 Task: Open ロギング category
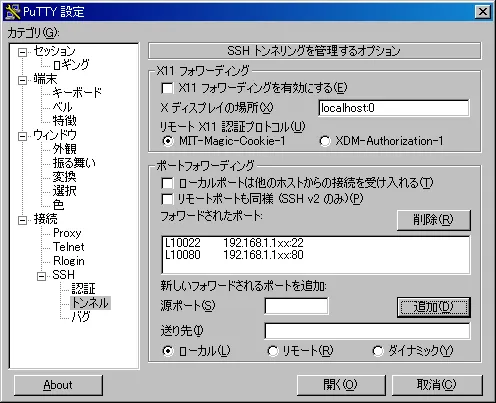pos(71,65)
